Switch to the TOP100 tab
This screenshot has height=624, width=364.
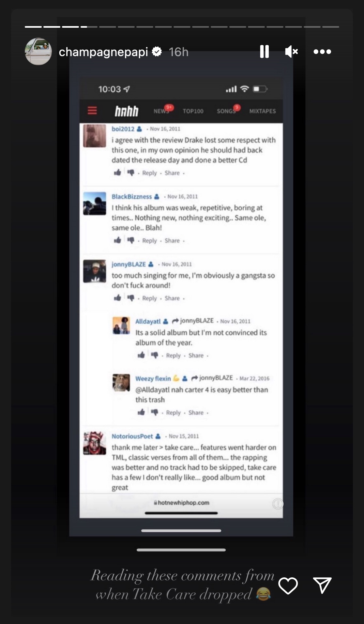(x=193, y=111)
